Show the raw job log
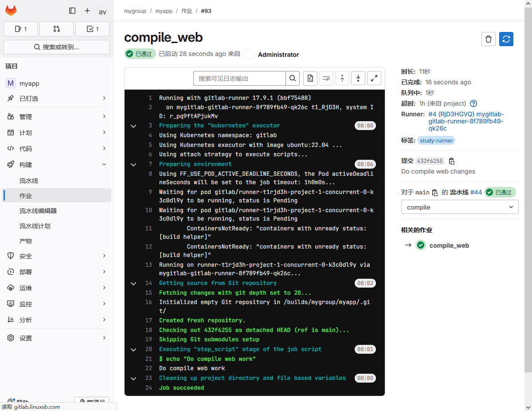This screenshot has height=411, width=532. 310,78
